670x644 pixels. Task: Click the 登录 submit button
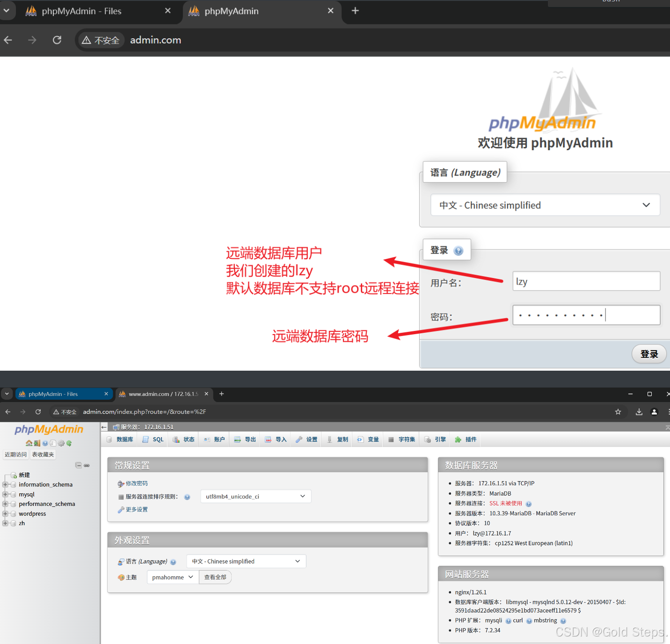pyautogui.click(x=649, y=354)
